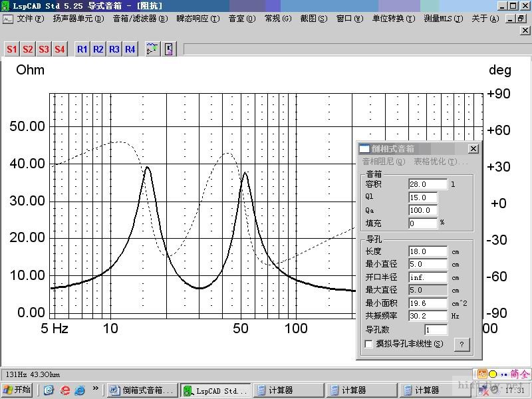Click the 长度 port length field
Screen dimensions: 532x399
point(428,251)
